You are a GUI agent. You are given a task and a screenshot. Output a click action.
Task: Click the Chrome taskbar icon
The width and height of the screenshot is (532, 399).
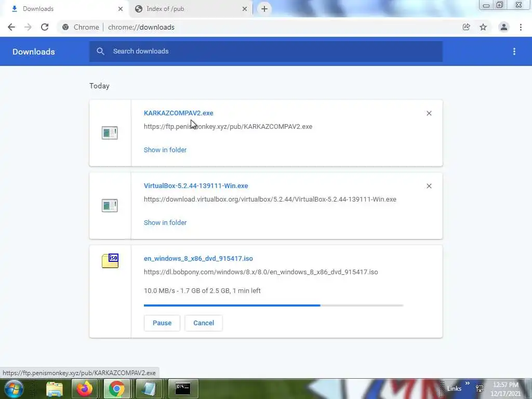pos(117,389)
